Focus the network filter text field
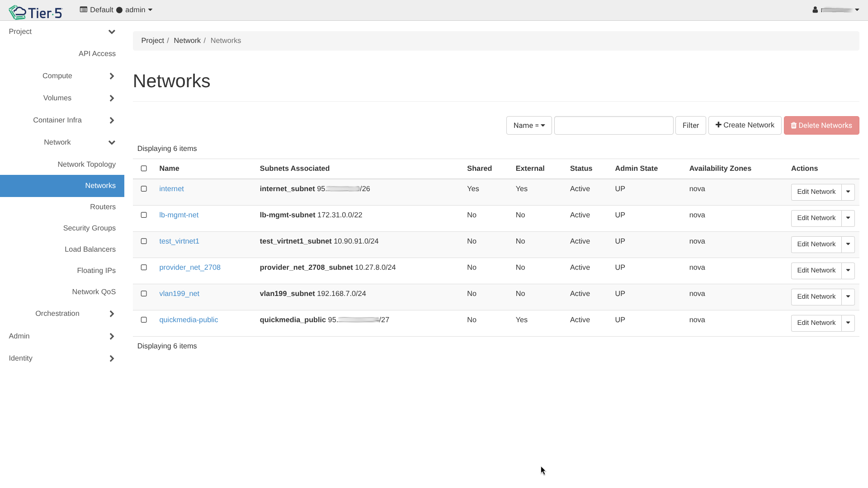This screenshot has width=868, height=488. click(613, 126)
